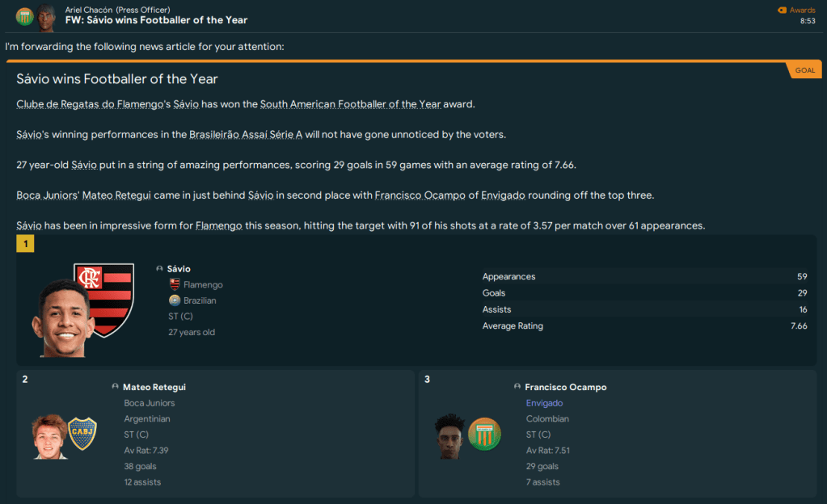Click the green club badge in the message header
Screen dimensions: 827x504
(x=24, y=15)
